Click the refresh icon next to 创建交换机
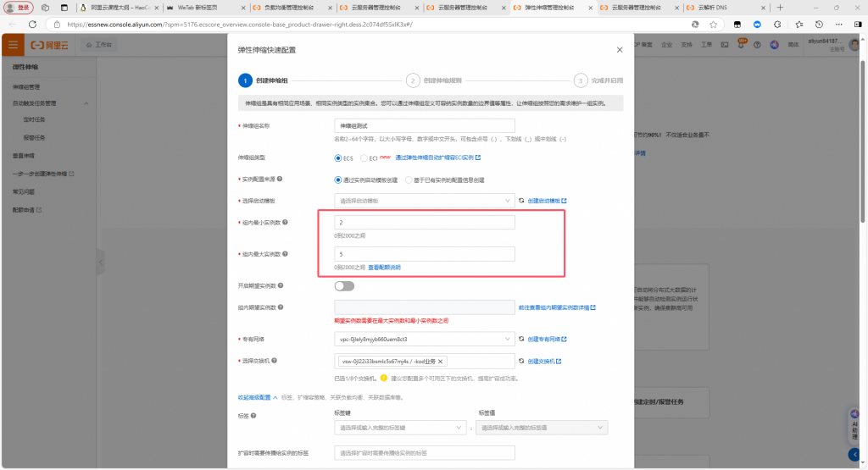 522,361
